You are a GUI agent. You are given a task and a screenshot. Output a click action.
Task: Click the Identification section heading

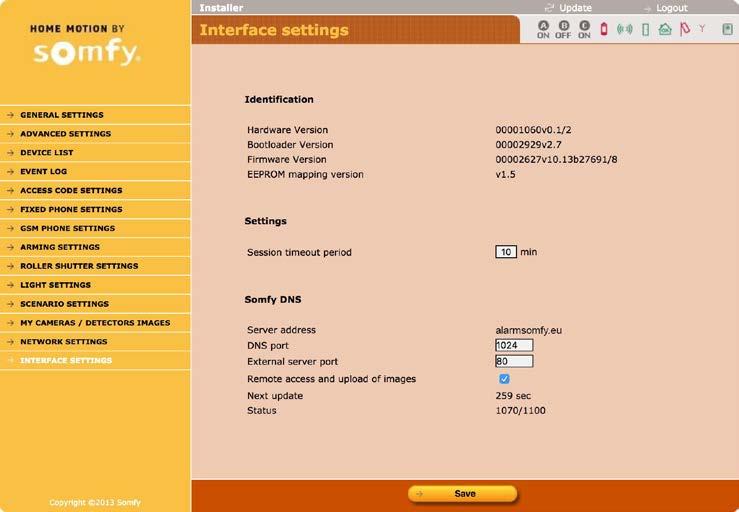[279, 99]
